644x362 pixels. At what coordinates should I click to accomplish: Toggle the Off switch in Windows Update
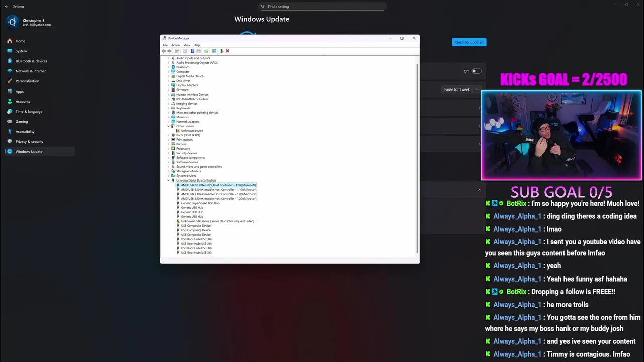[476, 71]
